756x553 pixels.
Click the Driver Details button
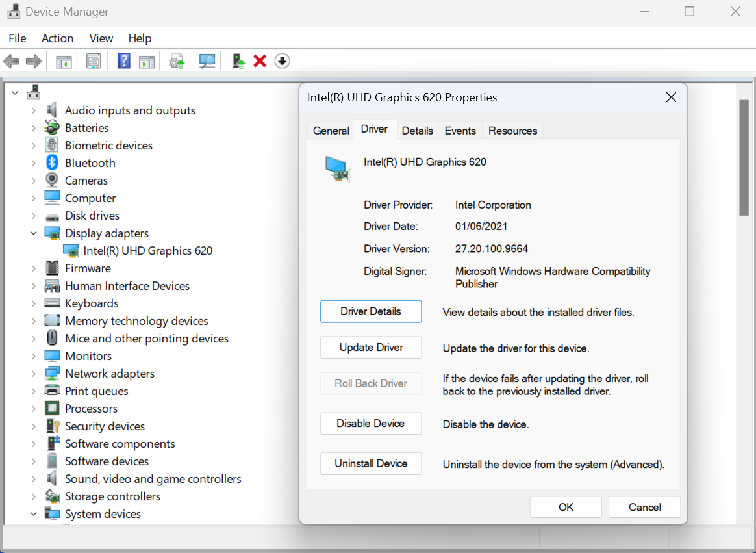coord(370,311)
